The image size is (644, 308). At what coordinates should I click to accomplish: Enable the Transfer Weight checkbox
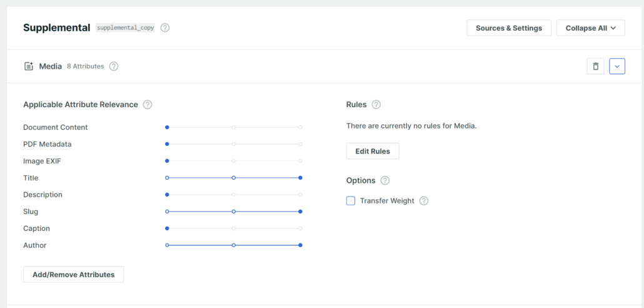(351, 201)
